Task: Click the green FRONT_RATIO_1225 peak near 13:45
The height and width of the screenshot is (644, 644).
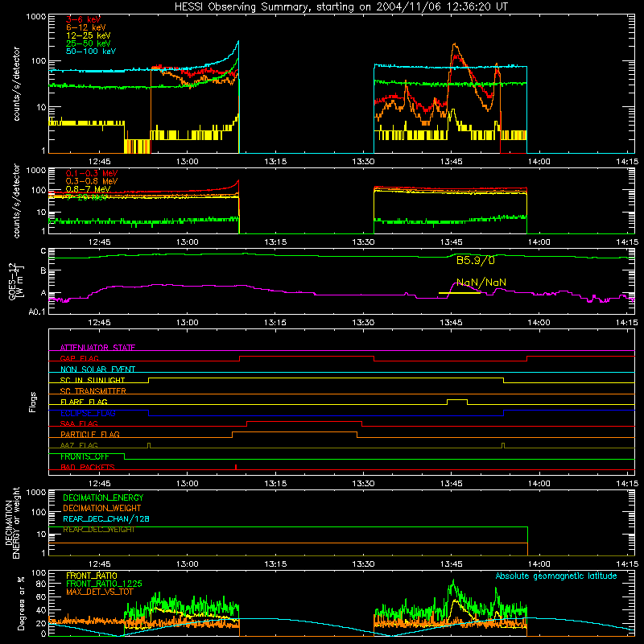Action: pyautogui.click(x=453, y=581)
